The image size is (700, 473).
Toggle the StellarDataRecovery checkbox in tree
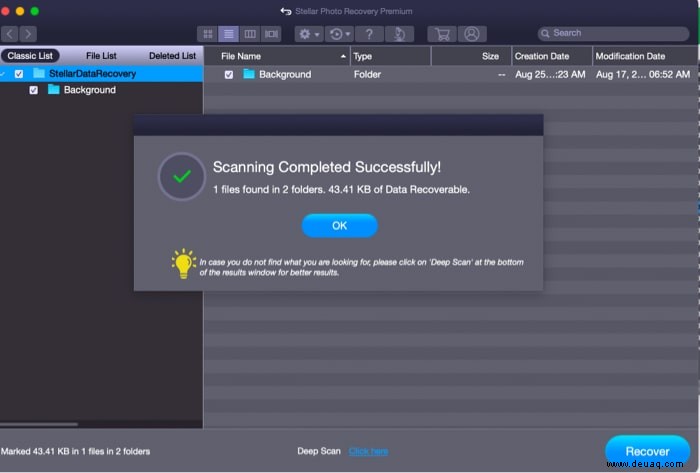tap(19, 74)
